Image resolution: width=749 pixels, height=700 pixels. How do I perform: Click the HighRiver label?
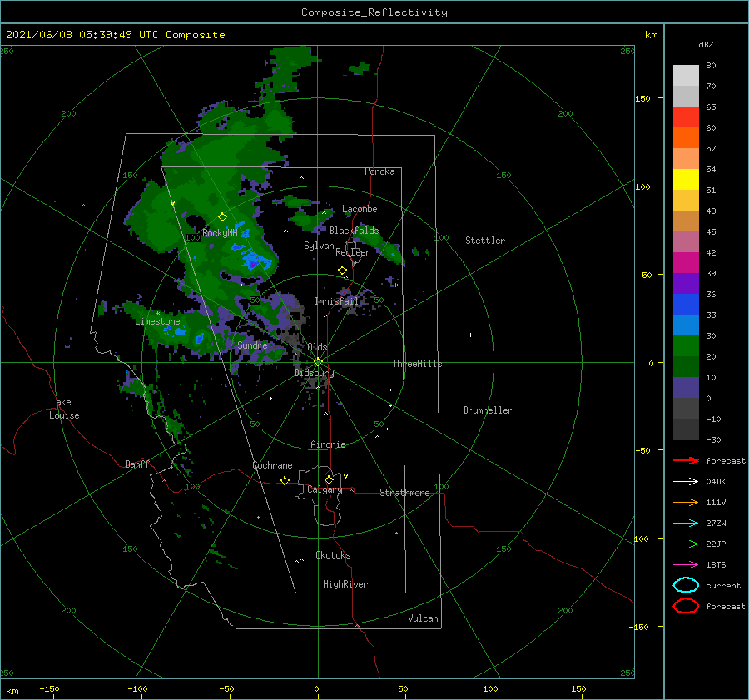tap(345, 584)
